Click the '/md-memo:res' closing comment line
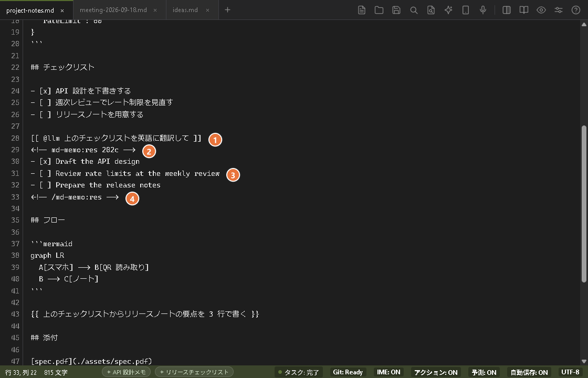Viewport: 588px width, 378px height. pyautogui.click(x=75, y=197)
